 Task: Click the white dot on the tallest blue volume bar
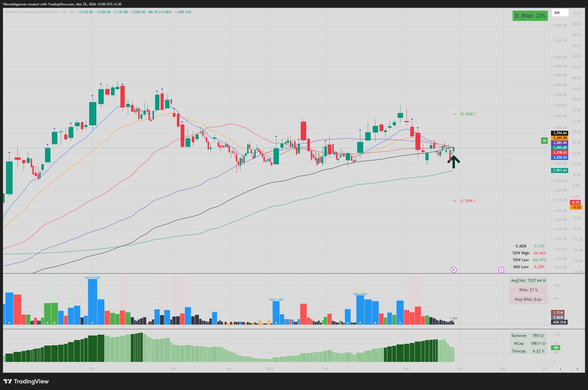(92, 323)
